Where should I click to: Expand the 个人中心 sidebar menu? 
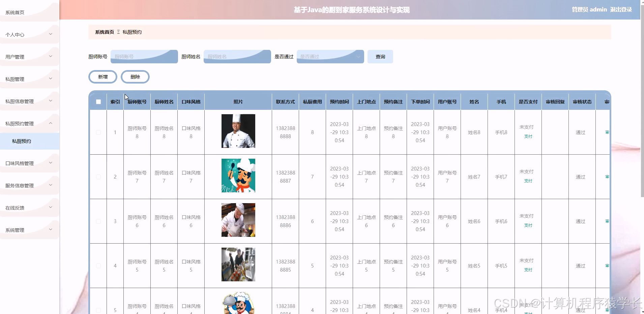(x=30, y=34)
